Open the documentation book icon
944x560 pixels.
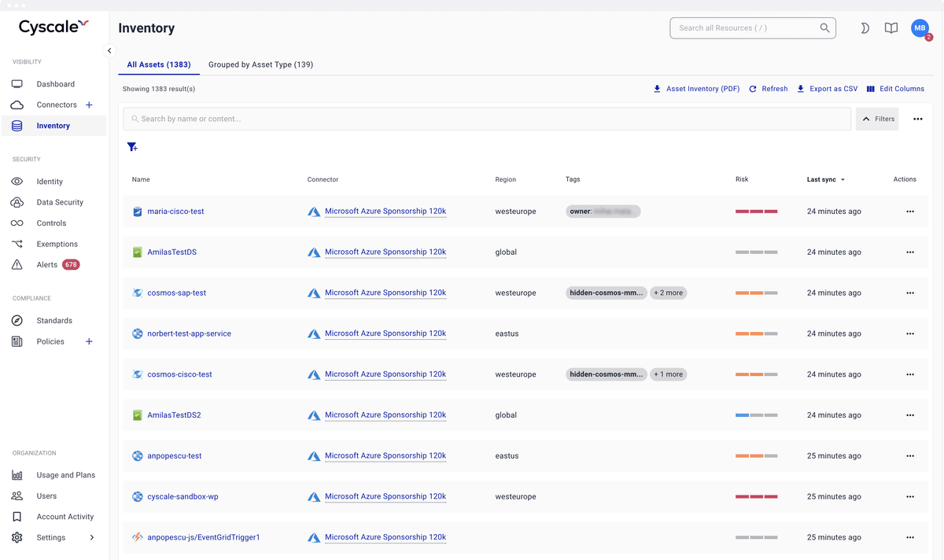coord(891,28)
